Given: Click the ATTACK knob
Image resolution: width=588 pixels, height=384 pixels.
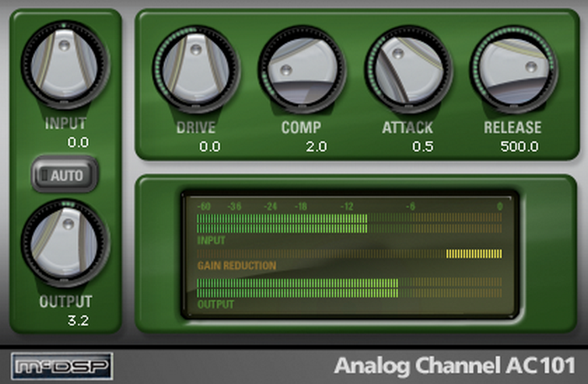Looking at the screenshot, I should coord(408,69).
